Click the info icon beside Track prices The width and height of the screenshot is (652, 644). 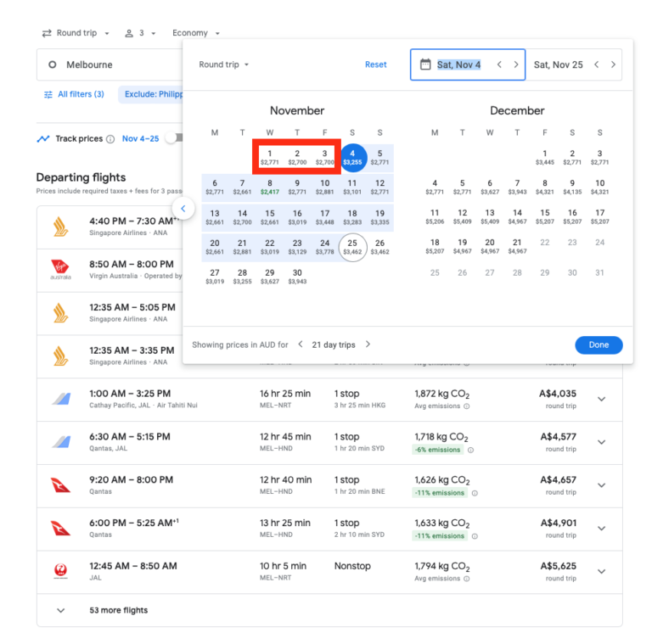[110, 139]
